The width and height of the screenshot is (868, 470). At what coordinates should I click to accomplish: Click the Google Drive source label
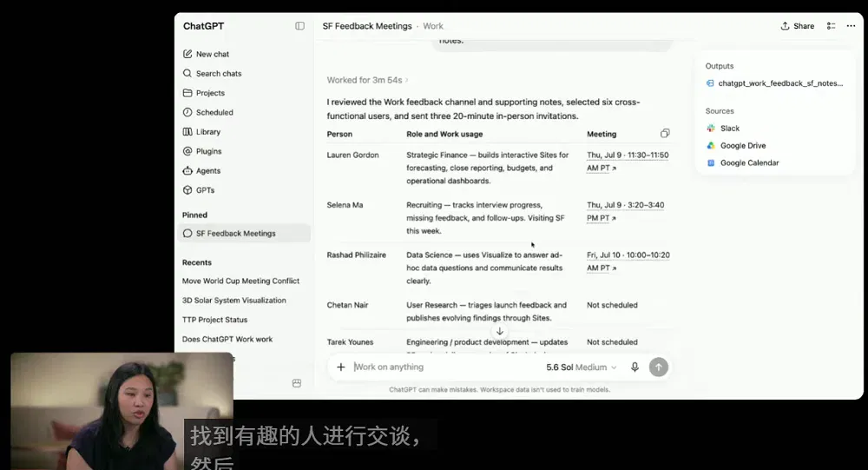click(743, 145)
